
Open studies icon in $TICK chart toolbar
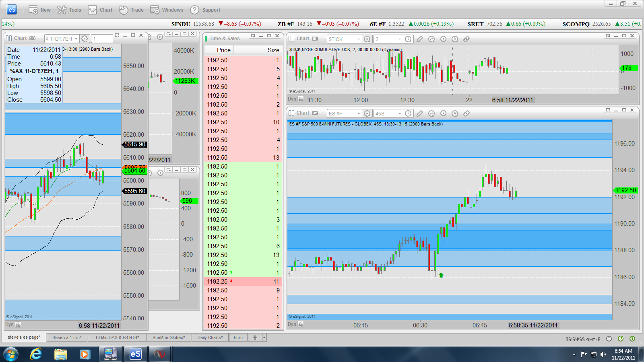coord(431,39)
